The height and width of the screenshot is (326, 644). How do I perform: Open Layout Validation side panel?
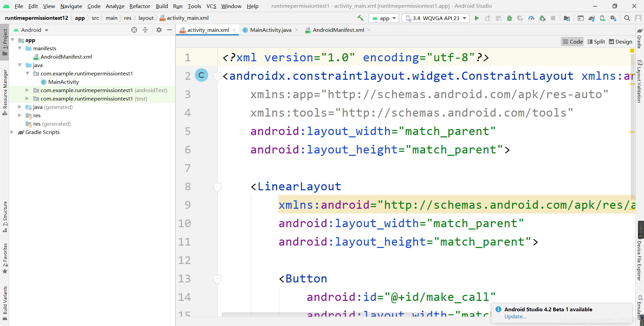coord(640,81)
